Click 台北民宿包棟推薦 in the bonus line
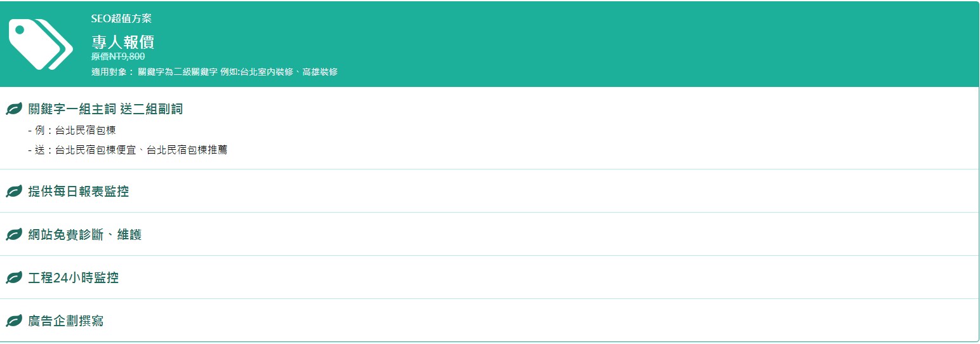Image resolution: width=980 pixels, height=344 pixels. point(187,150)
